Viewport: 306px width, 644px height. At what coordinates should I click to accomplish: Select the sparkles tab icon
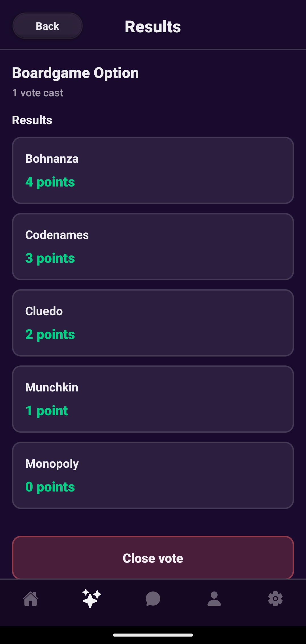click(x=92, y=599)
